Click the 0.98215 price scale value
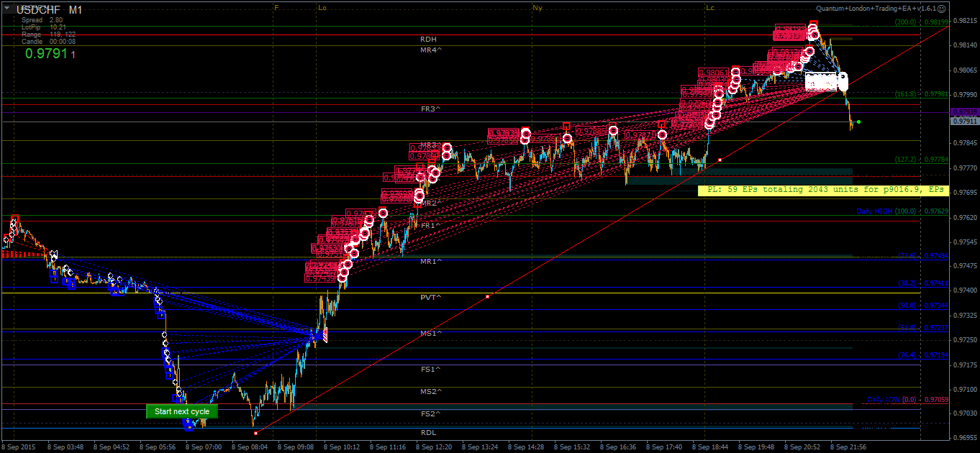The width and height of the screenshot is (980, 453). pos(964,21)
